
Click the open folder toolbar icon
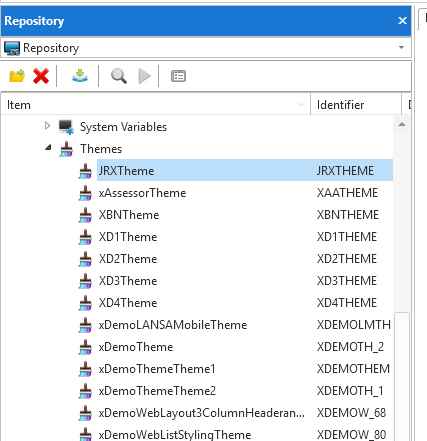(17, 76)
